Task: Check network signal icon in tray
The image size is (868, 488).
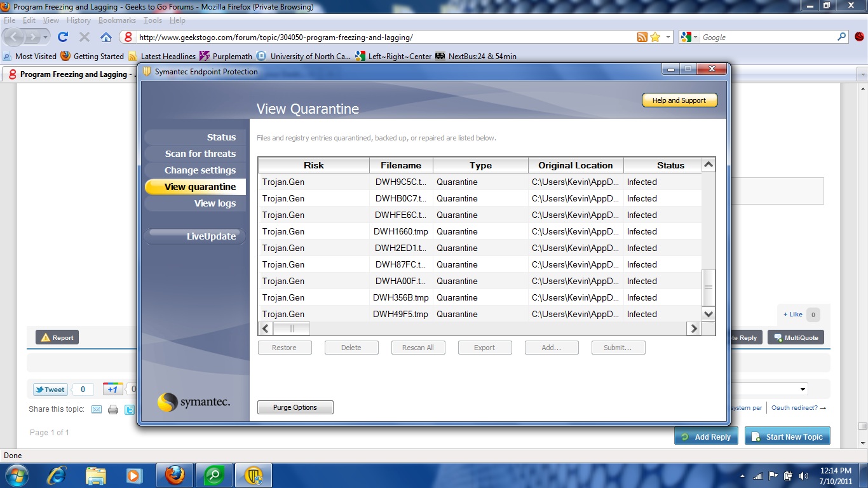Action: tap(757, 475)
